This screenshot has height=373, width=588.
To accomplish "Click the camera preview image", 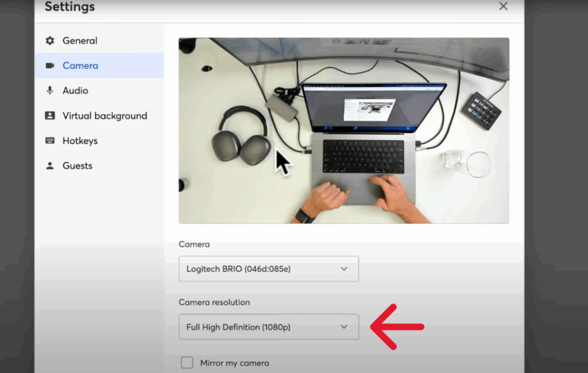I will click(x=343, y=130).
